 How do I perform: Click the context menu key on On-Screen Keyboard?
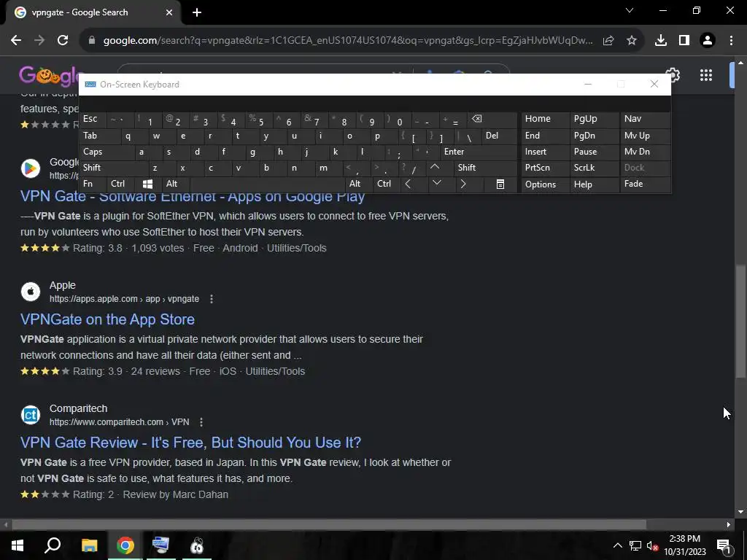pos(500,184)
